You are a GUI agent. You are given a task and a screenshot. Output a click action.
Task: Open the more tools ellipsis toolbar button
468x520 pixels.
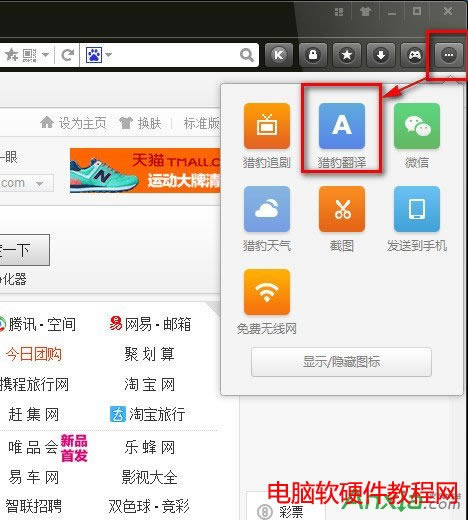click(449, 55)
